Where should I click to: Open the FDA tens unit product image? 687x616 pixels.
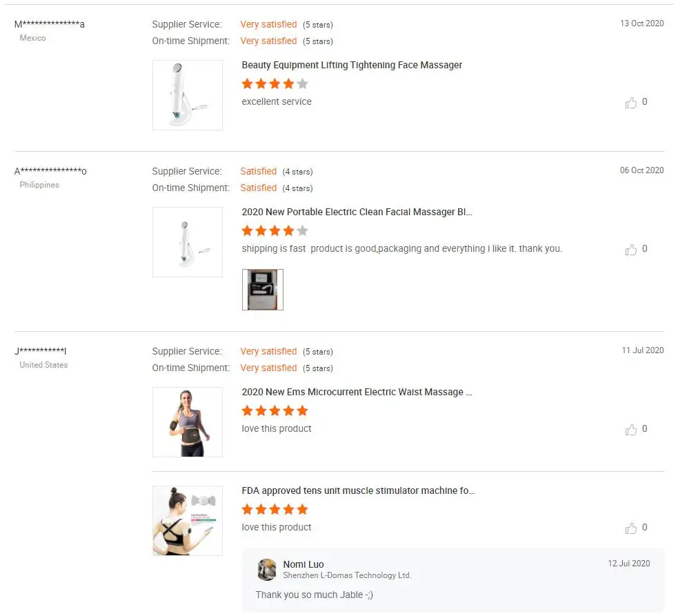(188, 521)
